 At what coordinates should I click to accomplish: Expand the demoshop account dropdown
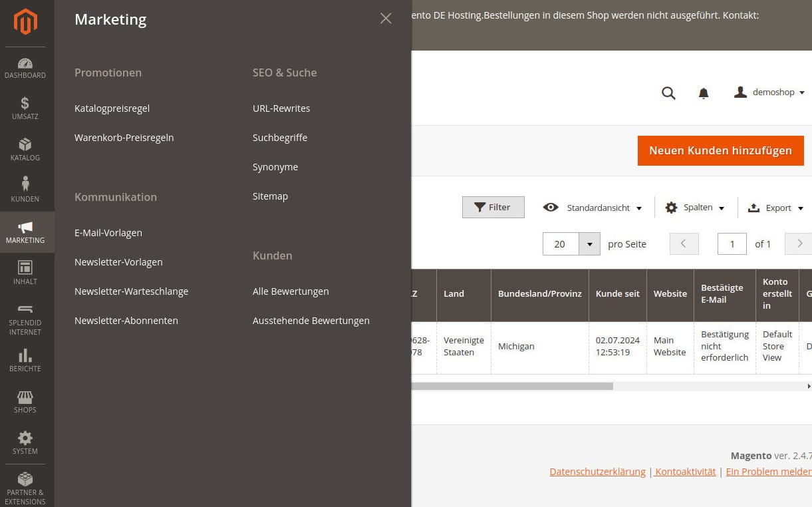769,92
